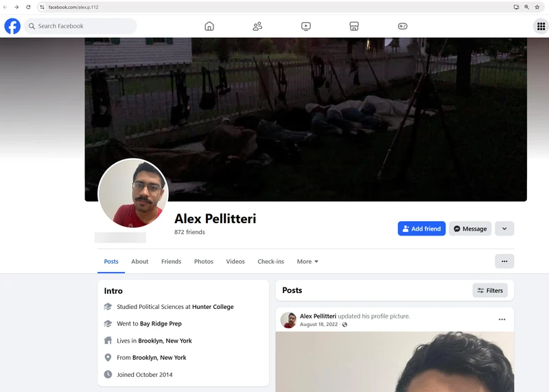The image size is (549, 392).
Task: Click the Search Facebook field
Action: (x=81, y=26)
